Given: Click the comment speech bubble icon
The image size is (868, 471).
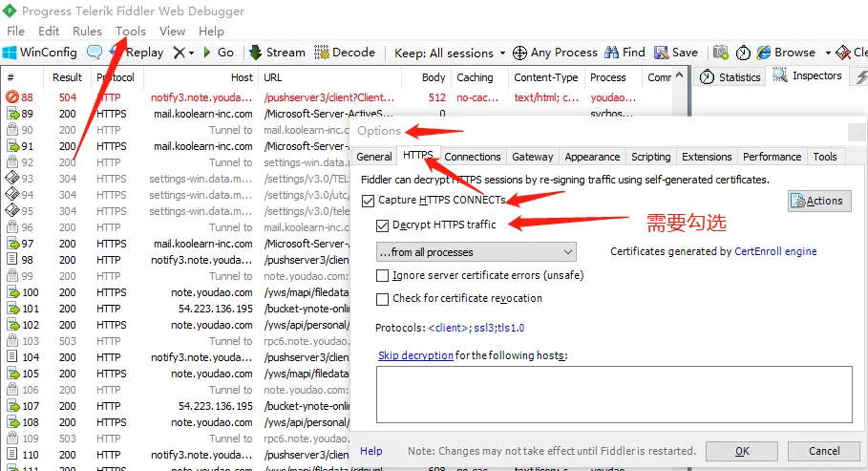Looking at the screenshot, I should pyautogui.click(x=95, y=53).
